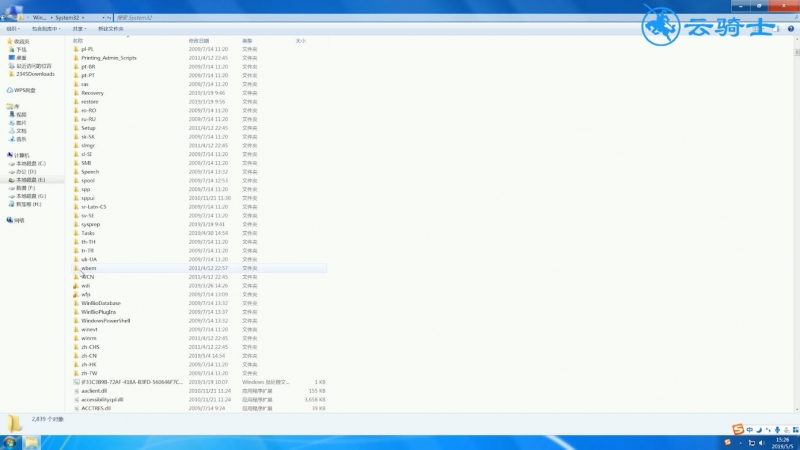Viewport: 800px width, 450px height.
Task: Click the 音乐 (Music) library icon
Action: (12, 139)
